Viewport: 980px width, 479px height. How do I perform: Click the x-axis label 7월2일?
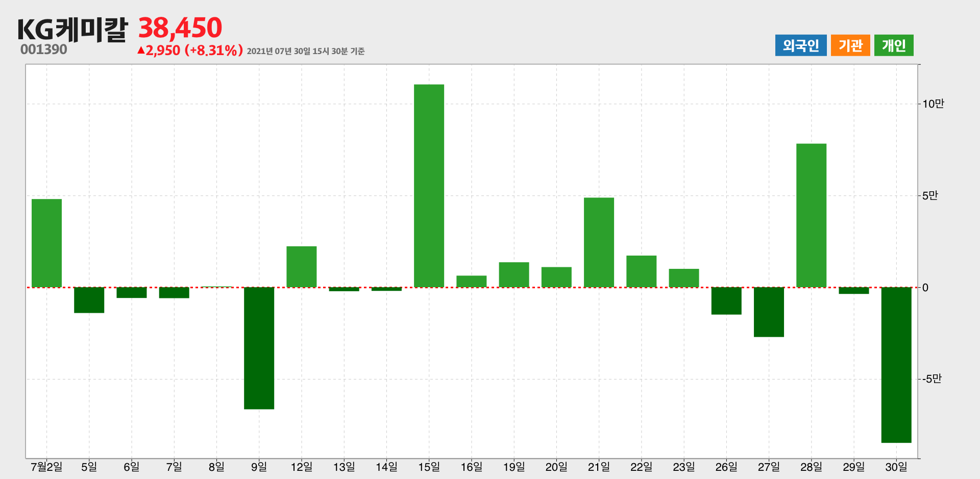46,467
